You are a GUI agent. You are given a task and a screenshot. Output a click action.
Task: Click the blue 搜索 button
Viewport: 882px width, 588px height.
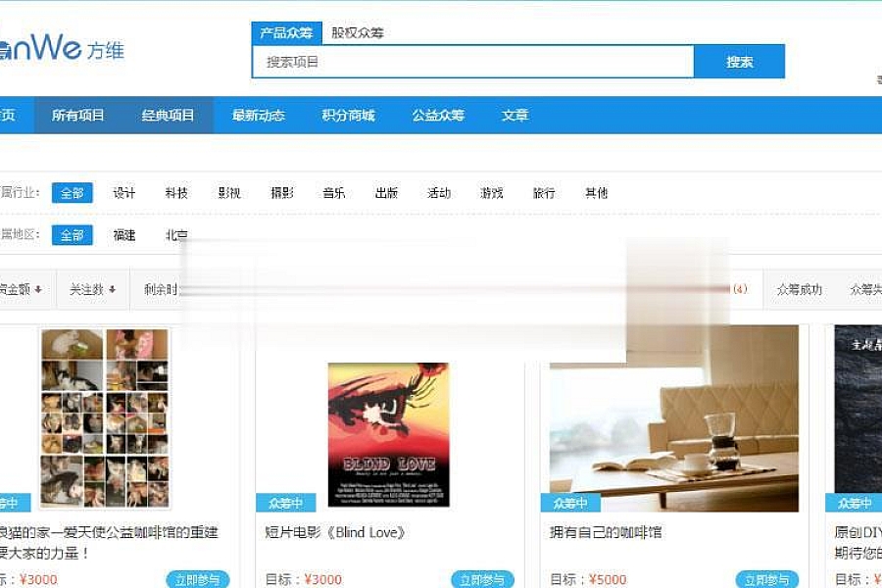point(739,62)
